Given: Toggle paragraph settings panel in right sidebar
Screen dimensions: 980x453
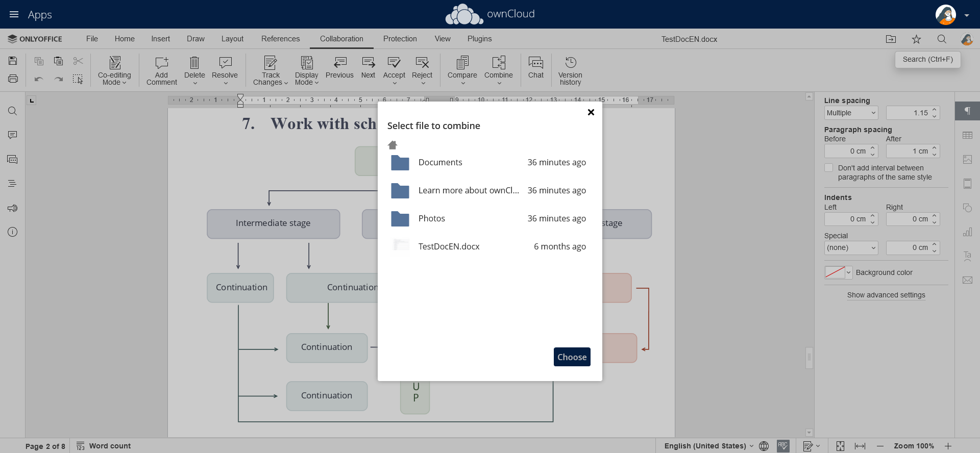Looking at the screenshot, I should click(967, 111).
